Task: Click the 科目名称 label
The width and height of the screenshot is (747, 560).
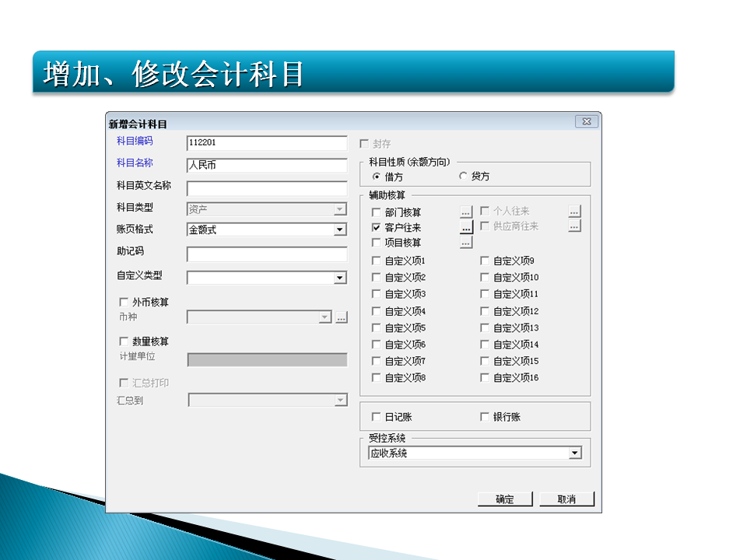Action: tap(135, 163)
